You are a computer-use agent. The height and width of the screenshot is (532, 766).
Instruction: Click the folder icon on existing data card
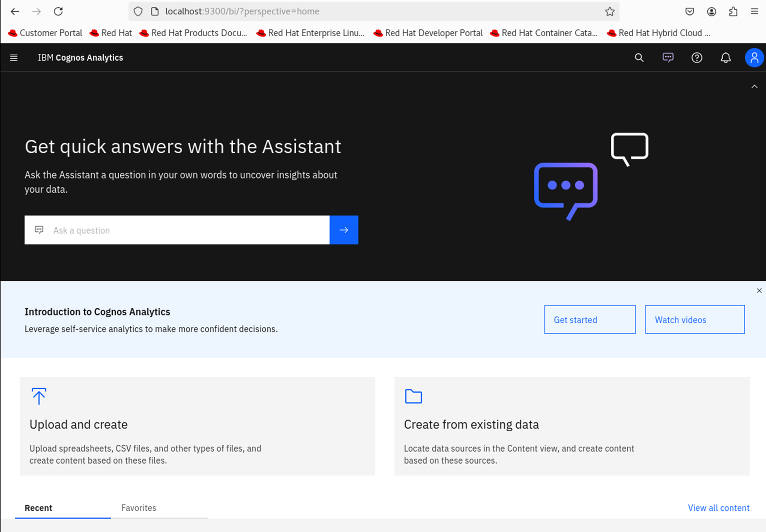(x=413, y=396)
